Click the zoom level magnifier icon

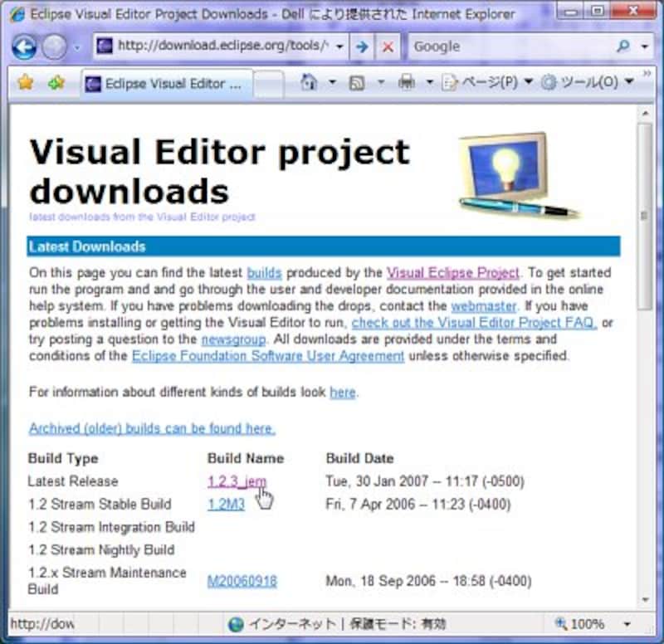pyautogui.click(x=561, y=623)
